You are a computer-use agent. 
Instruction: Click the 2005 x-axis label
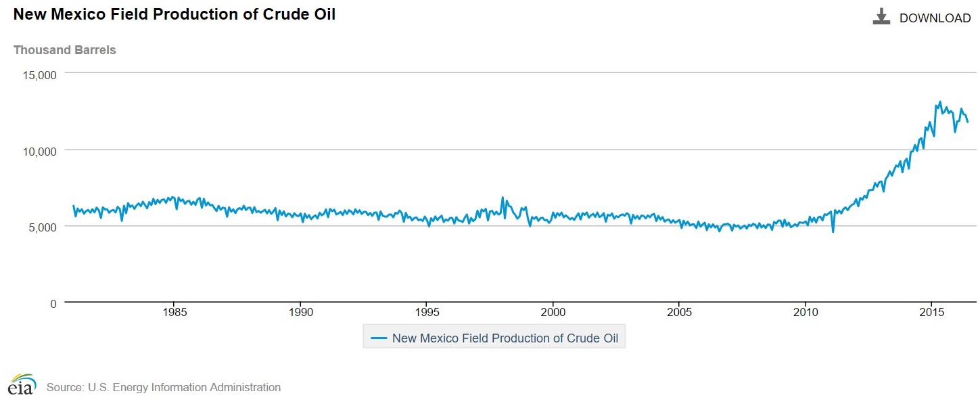click(679, 313)
